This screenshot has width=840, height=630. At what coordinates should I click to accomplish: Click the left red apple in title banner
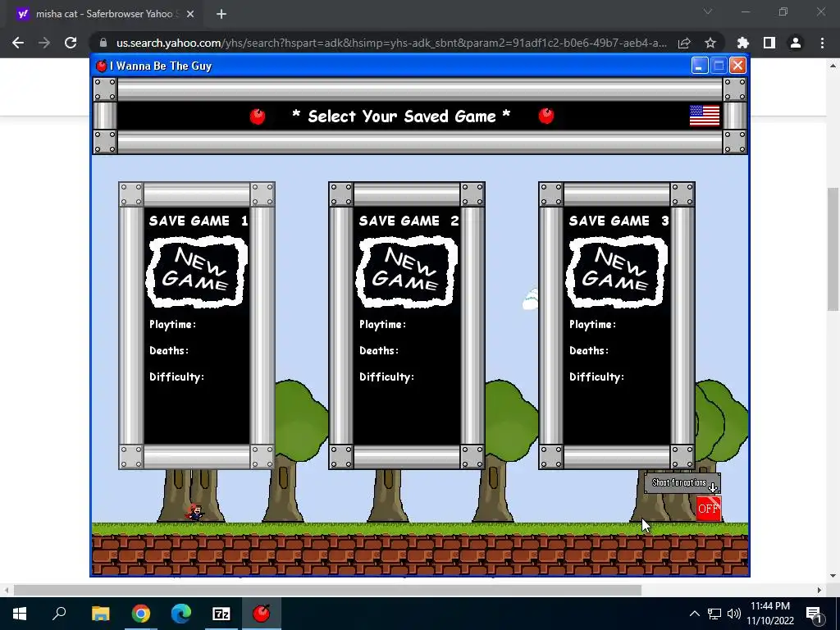(x=257, y=116)
